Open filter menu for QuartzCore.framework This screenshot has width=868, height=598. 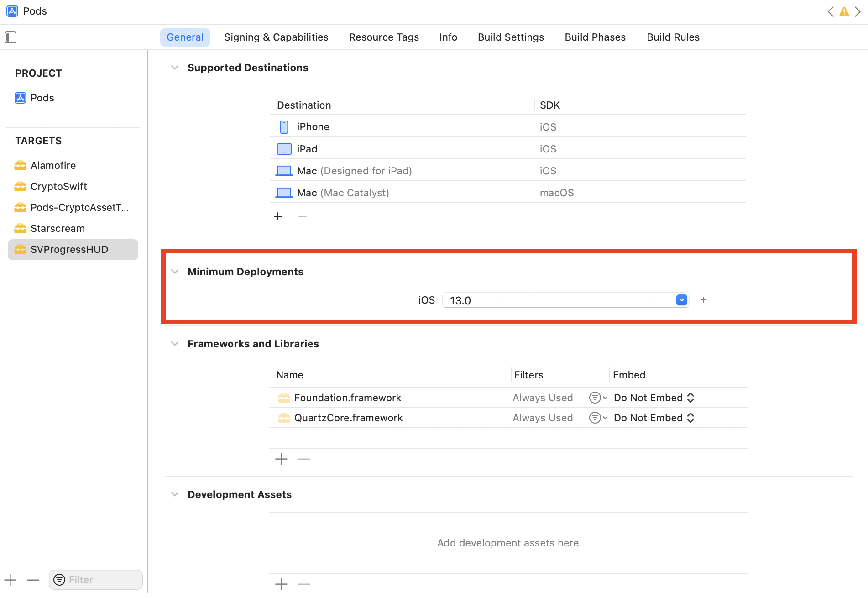(598, 418)
